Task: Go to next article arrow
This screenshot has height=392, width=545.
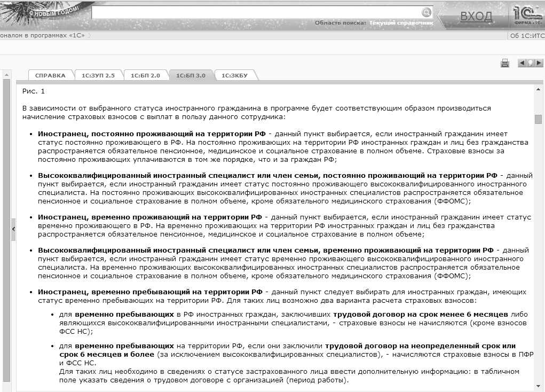Action: [539, 63]
